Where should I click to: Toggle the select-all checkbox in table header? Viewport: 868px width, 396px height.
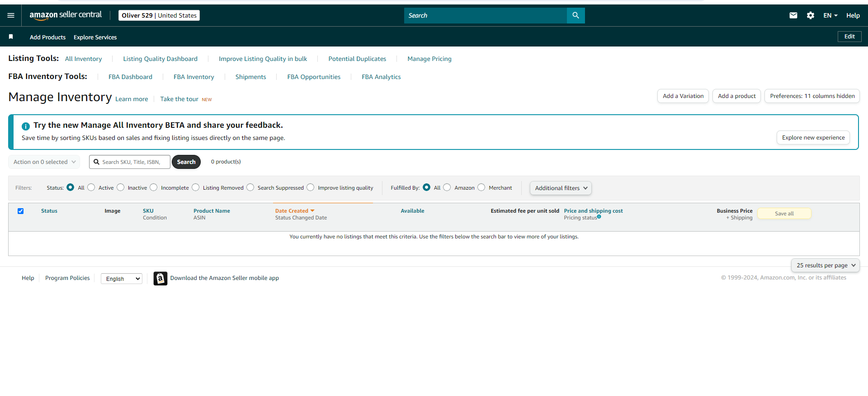pyautogui.click(x=20, y=211)
